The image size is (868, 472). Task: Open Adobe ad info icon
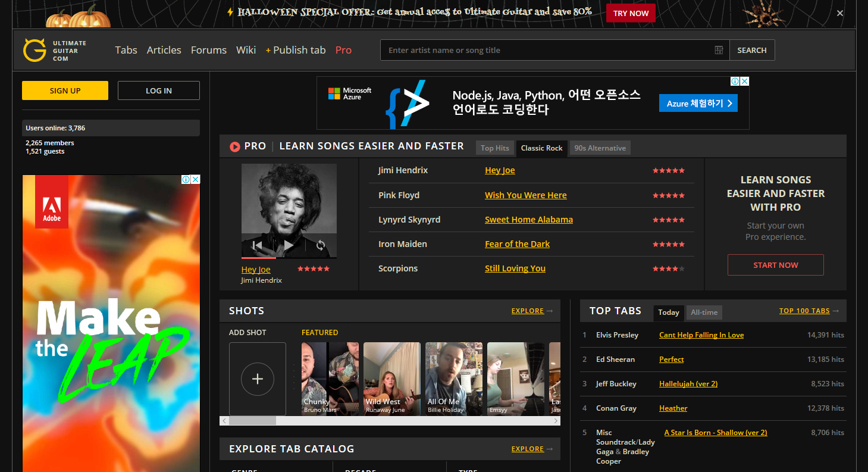coord(186,179)
